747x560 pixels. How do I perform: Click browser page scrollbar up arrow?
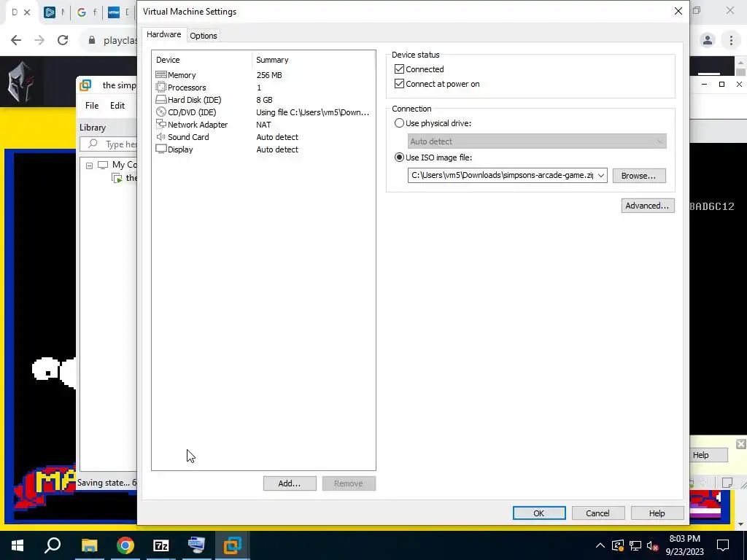coord(740,63)
